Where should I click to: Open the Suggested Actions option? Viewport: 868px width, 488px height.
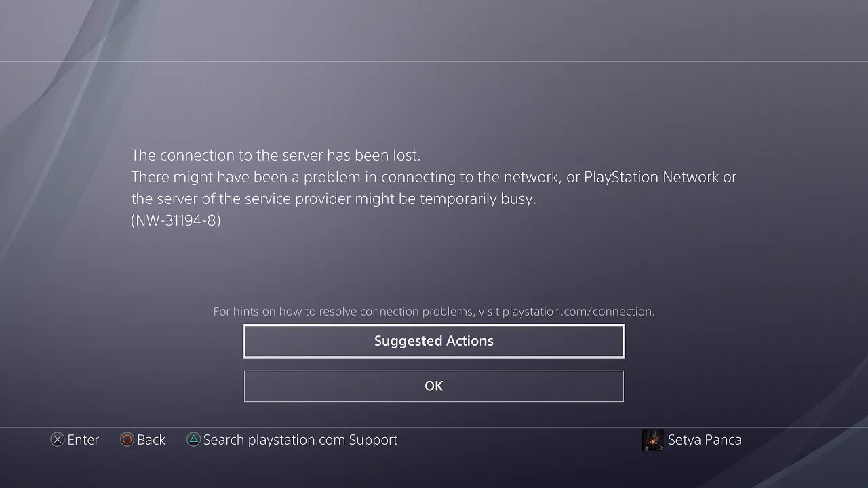click(x=433, y=341)
